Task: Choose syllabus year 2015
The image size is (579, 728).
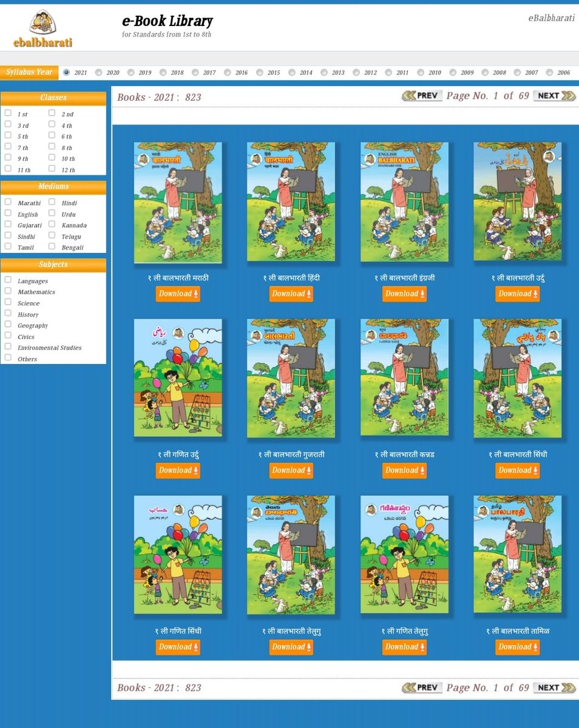Action: [x=260, y=72]
